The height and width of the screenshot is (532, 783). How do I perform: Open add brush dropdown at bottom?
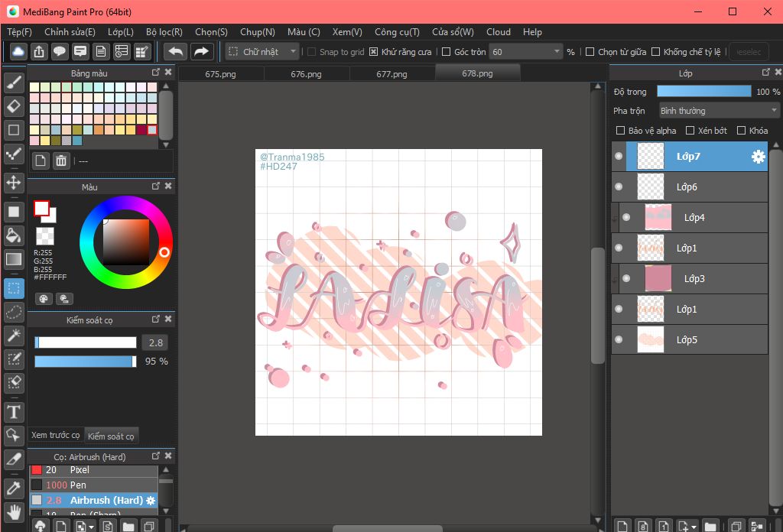pyautogui.click(x=84, y=526)
